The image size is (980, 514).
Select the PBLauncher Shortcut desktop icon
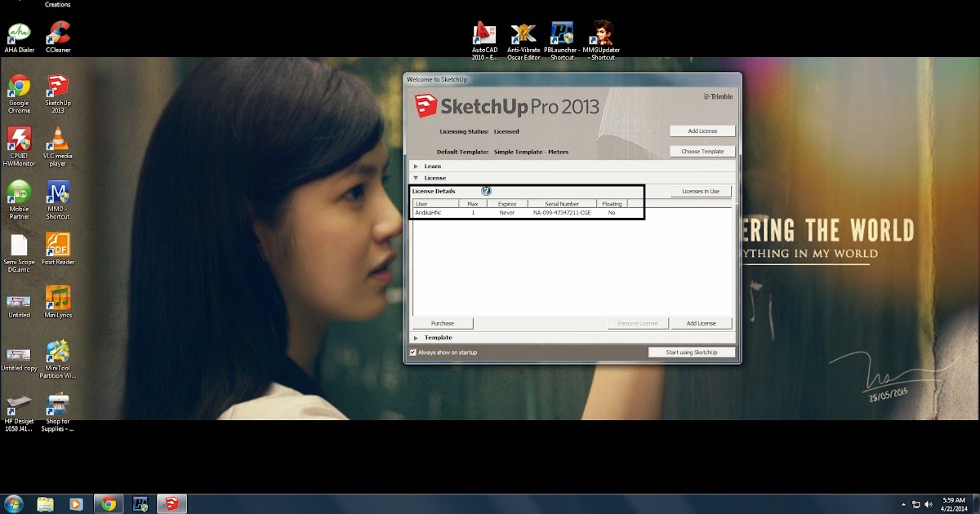562,41
